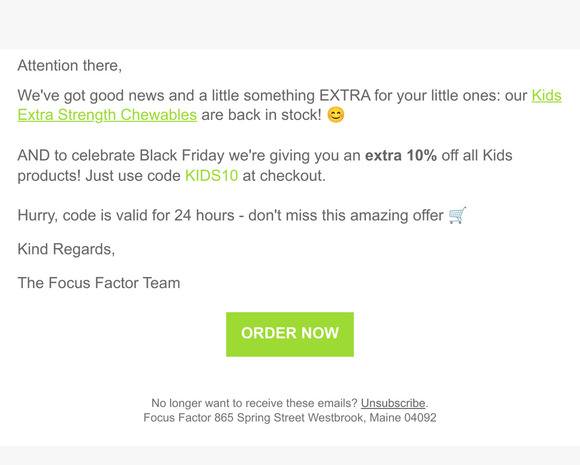This screenshot has height=465, width=580.
Task: Click the 'Attention there,' greeting line
Action: click(70, 65)
